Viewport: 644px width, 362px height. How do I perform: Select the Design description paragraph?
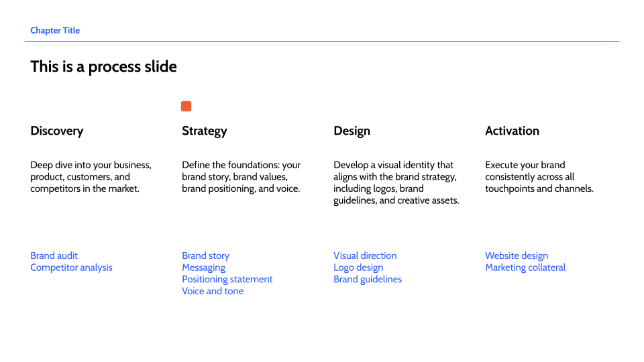point(396,182)
